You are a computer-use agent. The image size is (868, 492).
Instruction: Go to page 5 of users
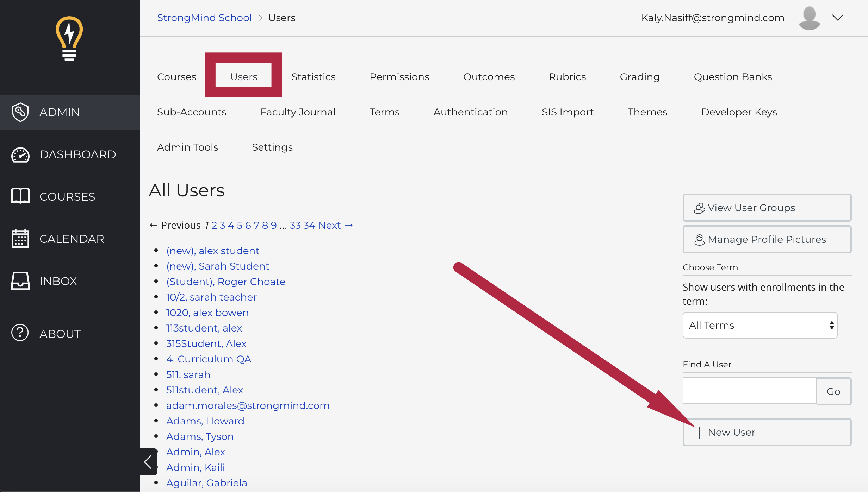tap(240, 225)
